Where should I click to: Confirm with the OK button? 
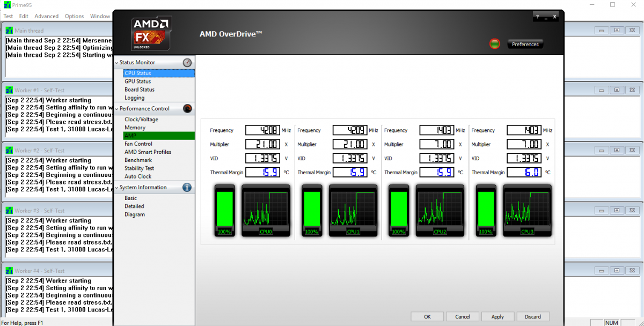[427, 316]
